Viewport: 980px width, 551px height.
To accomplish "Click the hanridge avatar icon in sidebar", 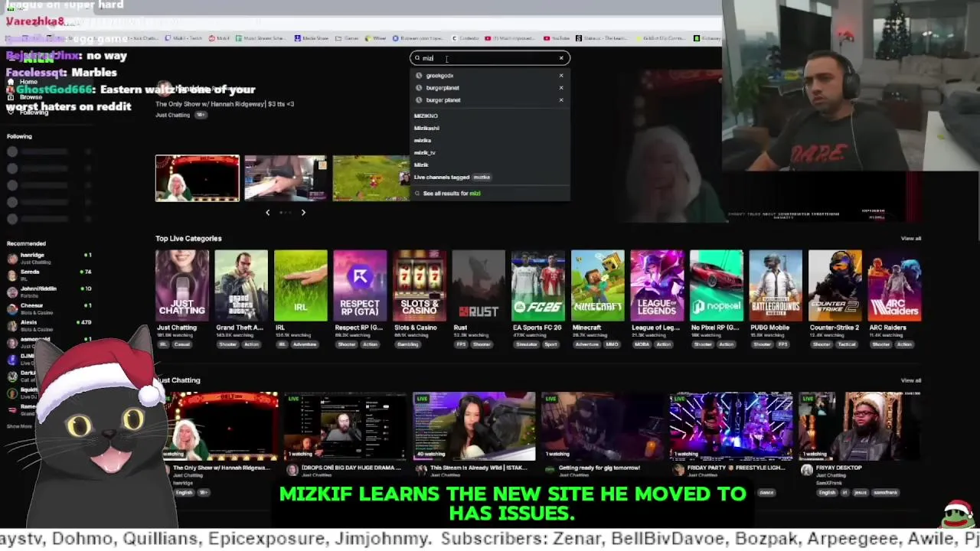I will 12,259.
